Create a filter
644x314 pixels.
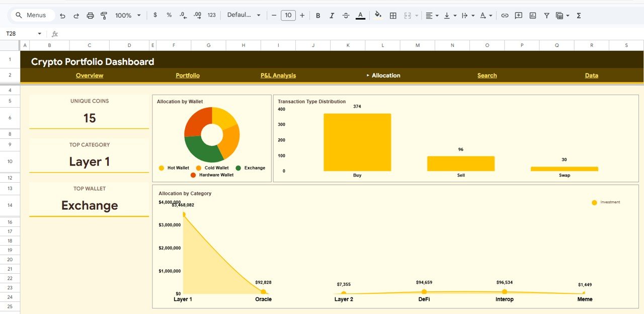(x=546, y=15)
